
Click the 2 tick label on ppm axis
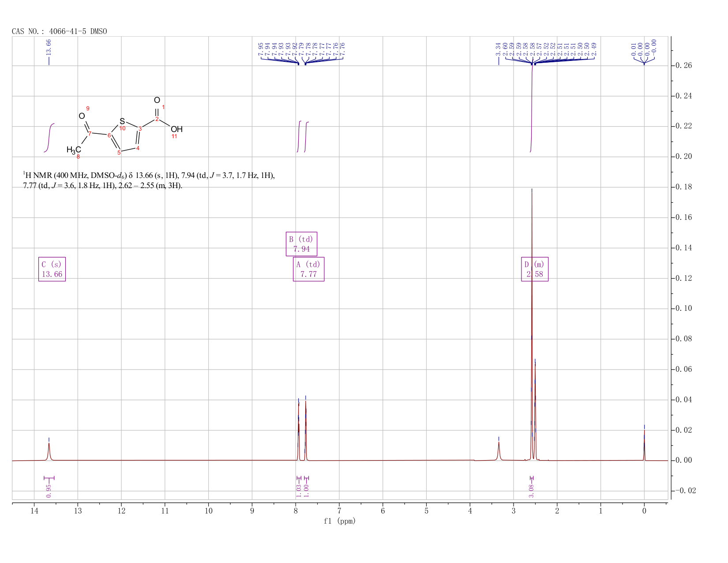[557, 511]
